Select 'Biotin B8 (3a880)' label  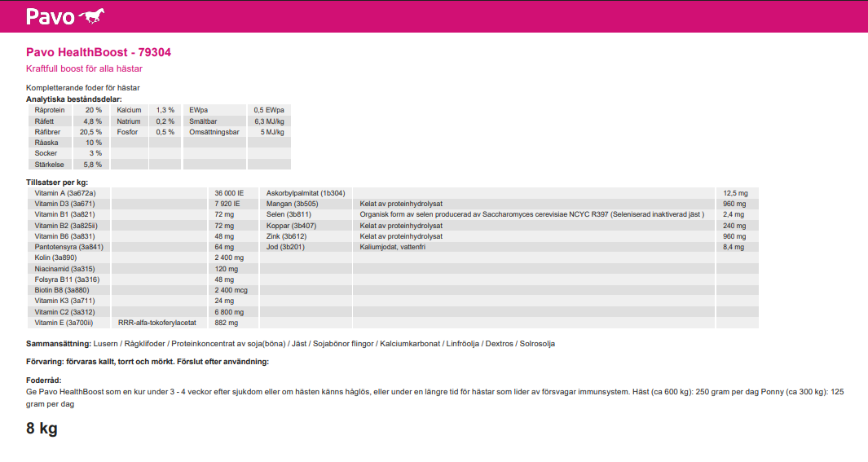[x=61, y=290]
